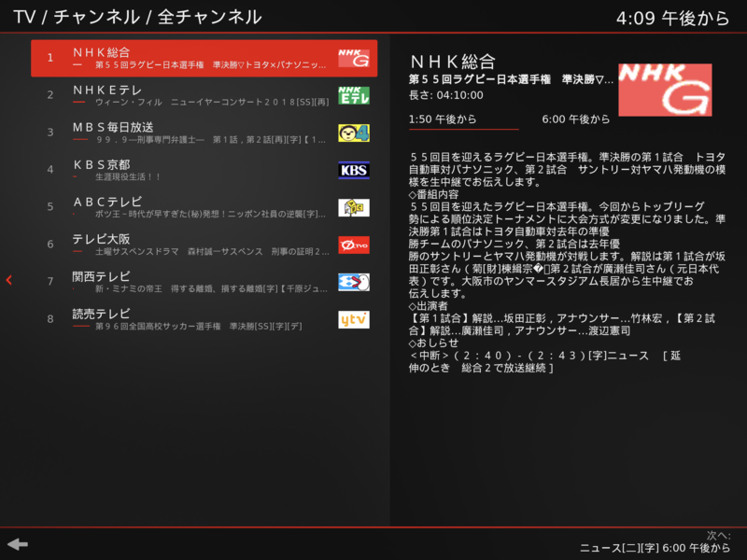Click the duration text 長さ: 04:10:00
This screenshot has height=560, width=747.
click(446, 95)
